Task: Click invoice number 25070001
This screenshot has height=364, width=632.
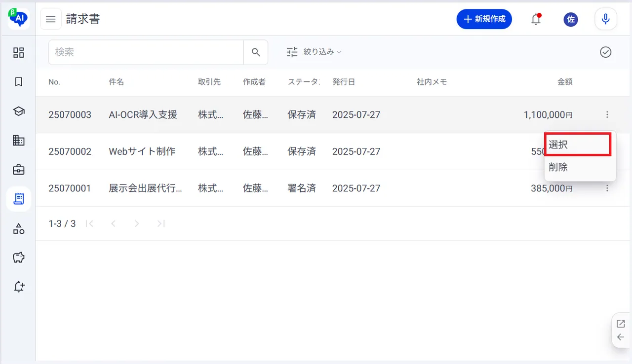Action: pyautogui.click(x=70, y=188)
